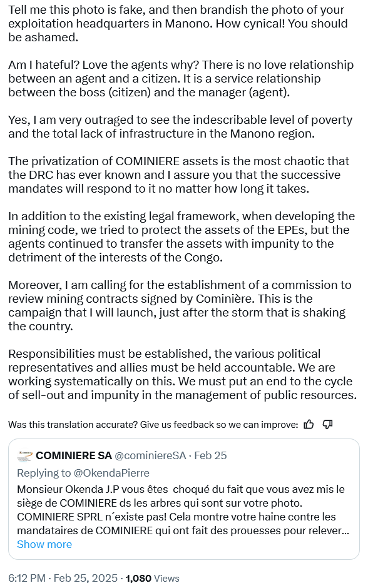
Task: Click the paragraph about the mining code
Action: coord(181,236)
